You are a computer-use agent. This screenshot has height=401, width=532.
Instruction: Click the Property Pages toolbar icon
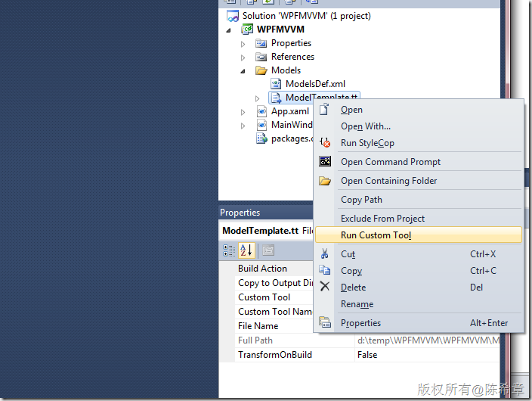[x=268, y=250]
